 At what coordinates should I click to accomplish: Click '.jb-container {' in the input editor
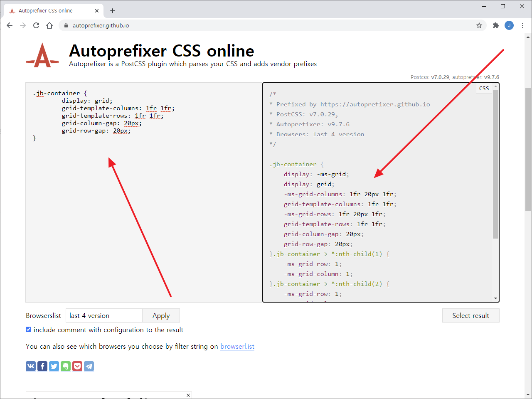click(x=60, y=93)
